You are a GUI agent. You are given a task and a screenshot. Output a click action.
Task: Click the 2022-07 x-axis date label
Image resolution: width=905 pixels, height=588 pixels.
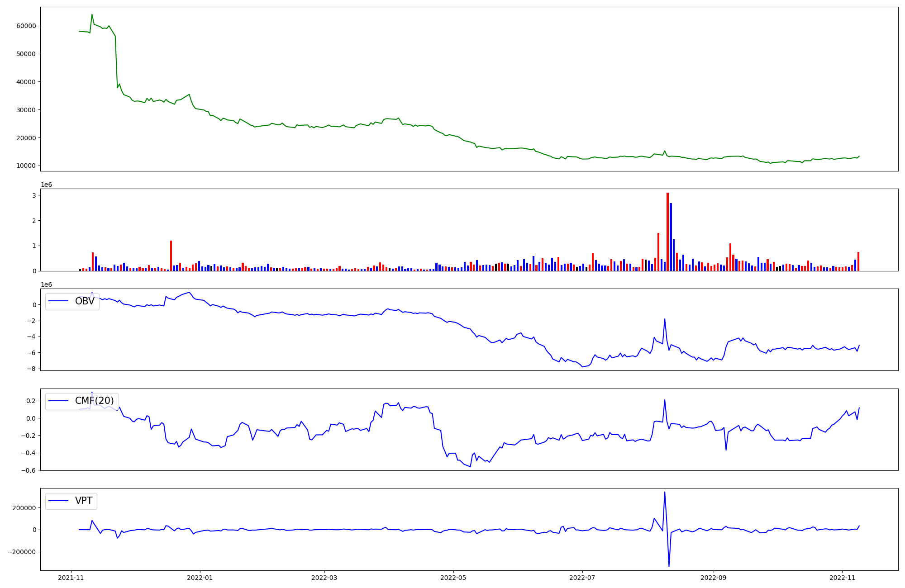point(582,578)
